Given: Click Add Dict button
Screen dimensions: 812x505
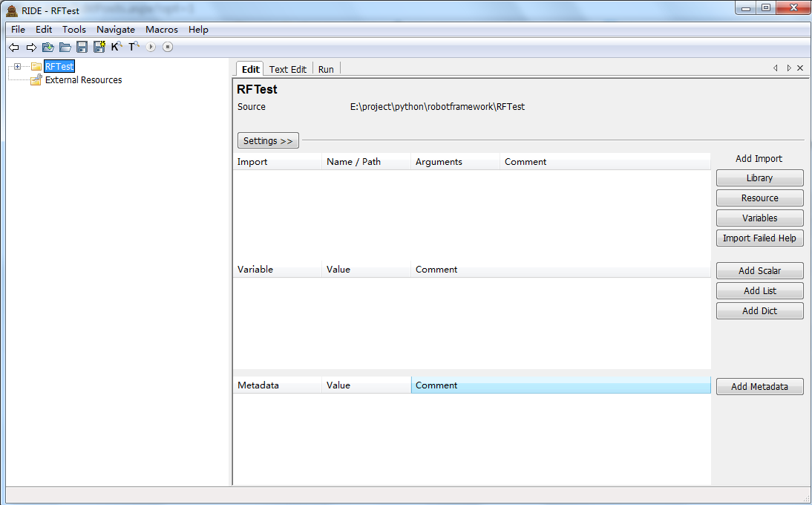Looking at the screenshot, I should coord(760,310).
